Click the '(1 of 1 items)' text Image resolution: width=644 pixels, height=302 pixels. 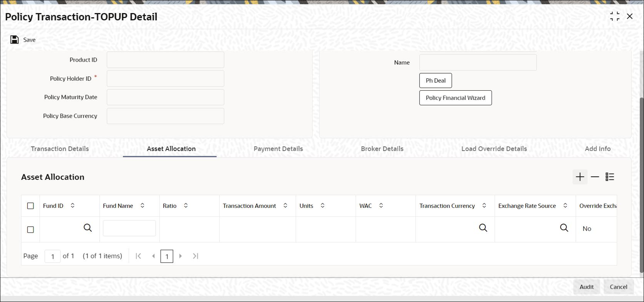(x=103, y=256)
